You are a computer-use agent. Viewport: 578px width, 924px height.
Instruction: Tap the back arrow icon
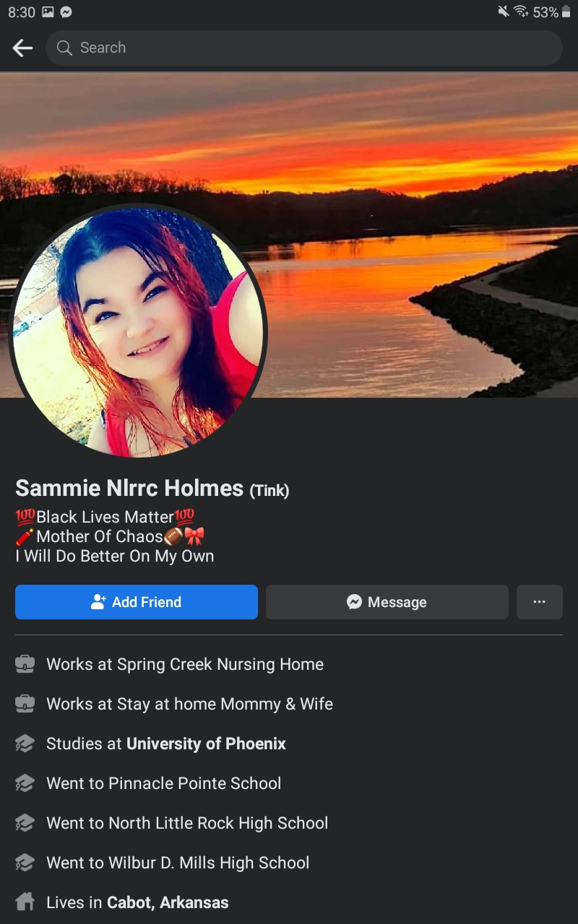point(23,48)
